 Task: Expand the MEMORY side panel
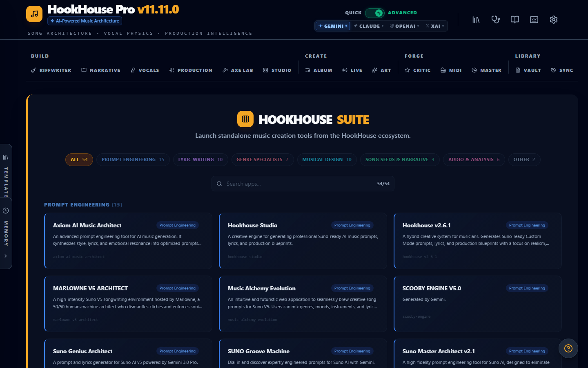pyautogui.click(x=6, y=229)
